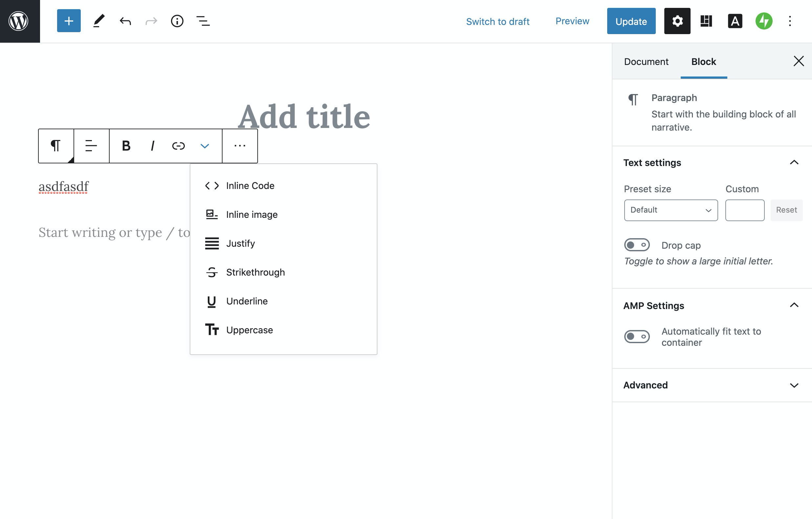Toggle the settings gear sidebar button
812x519 pixels.
click(x=677, y=21)
